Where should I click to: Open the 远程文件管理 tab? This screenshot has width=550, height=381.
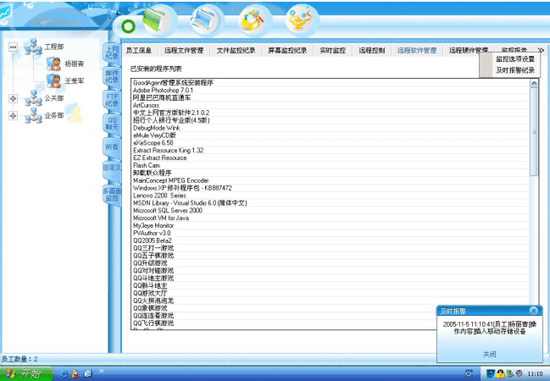point(184,51)
